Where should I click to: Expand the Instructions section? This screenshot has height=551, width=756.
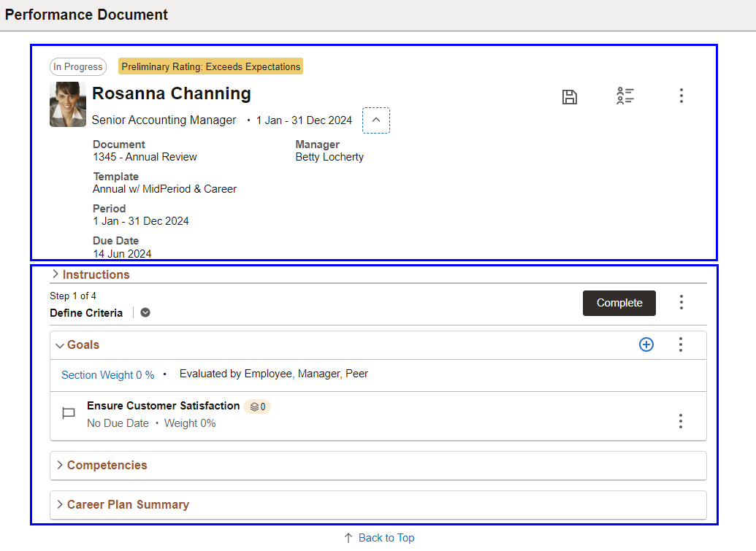[x=91, y=274]
